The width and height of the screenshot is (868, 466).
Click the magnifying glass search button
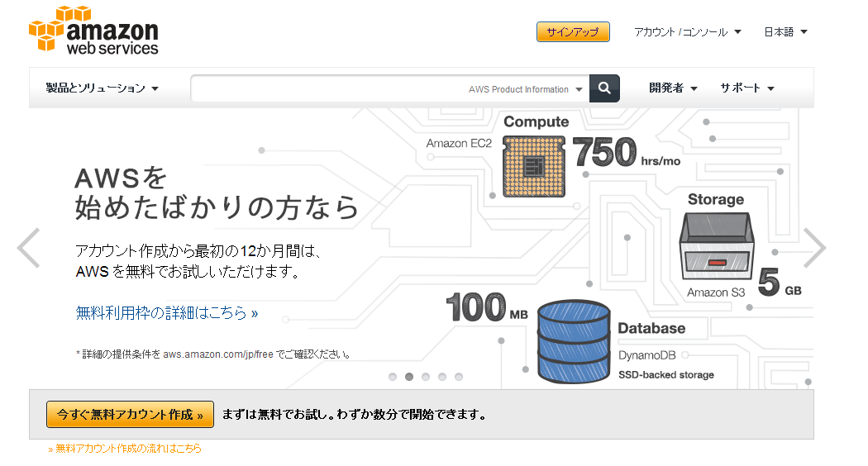[x=604, y=88]
